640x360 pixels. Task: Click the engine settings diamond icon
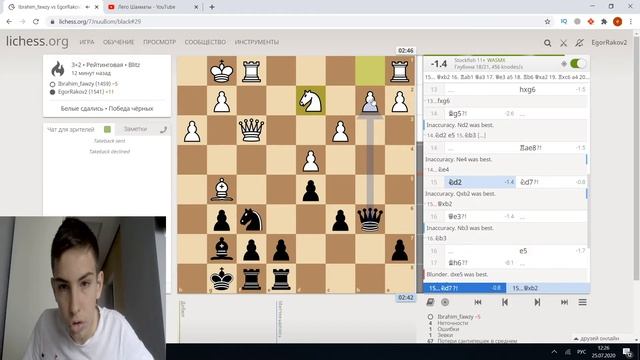564,64
